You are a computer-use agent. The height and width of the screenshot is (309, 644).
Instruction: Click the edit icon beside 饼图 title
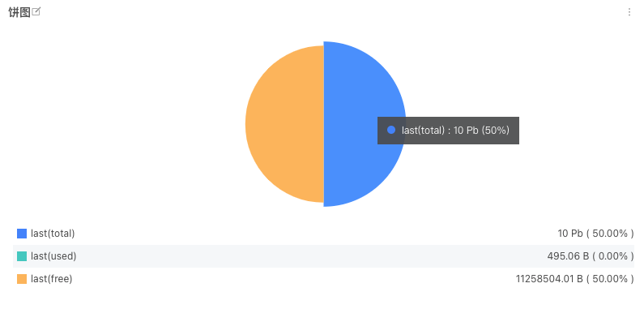(36, 12)
